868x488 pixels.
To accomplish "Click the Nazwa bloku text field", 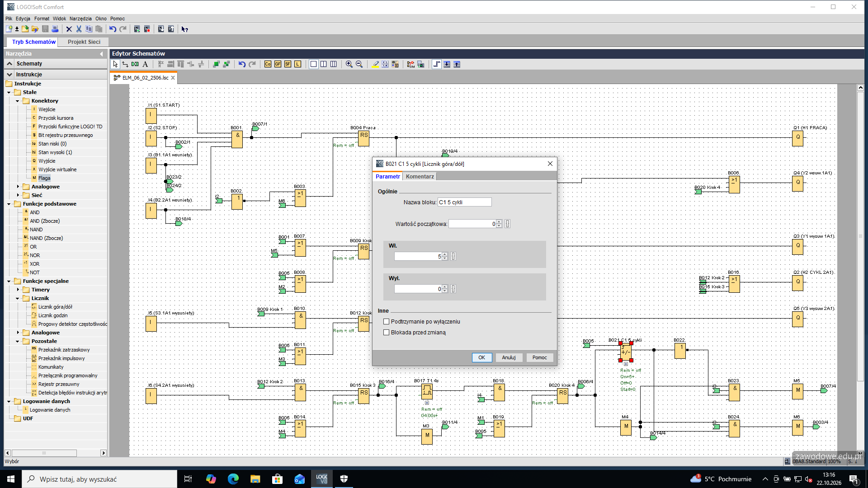I will click(464, 202).
